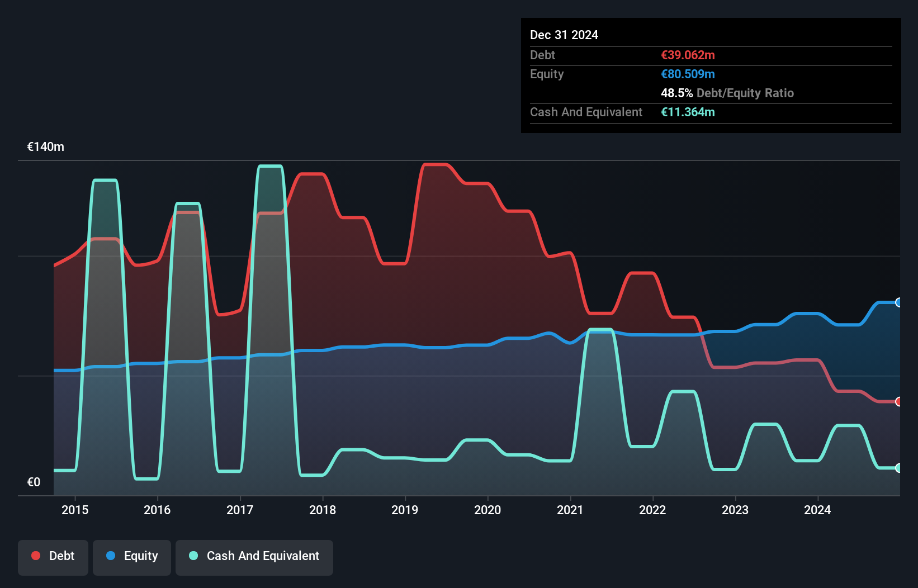Click the 2022 x-axis label
The width and height of the screenshot is (918, 588).
652,510
